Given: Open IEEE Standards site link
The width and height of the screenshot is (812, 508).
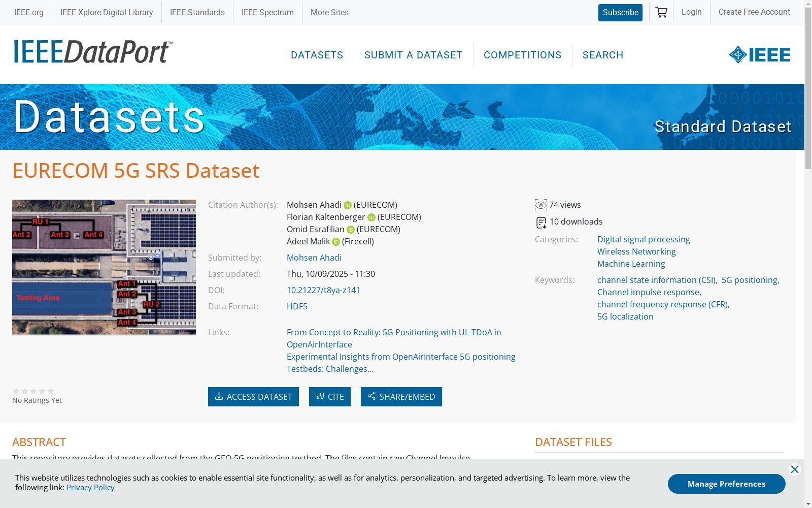Looking at the screenshot, I should (197, 12).
